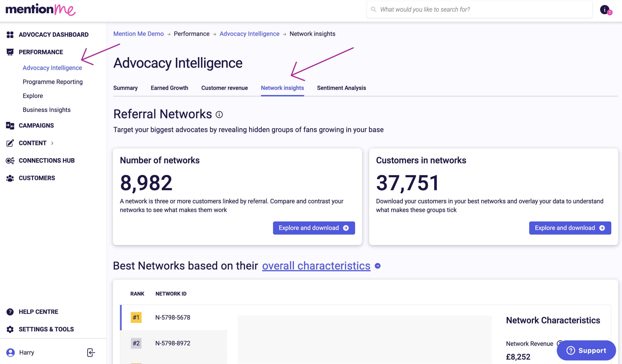Image resolution: width=622 pixels, height=364 pixels.
Task: Click the info icon next to Referral Networks
Action: click(x=219, y=115)
